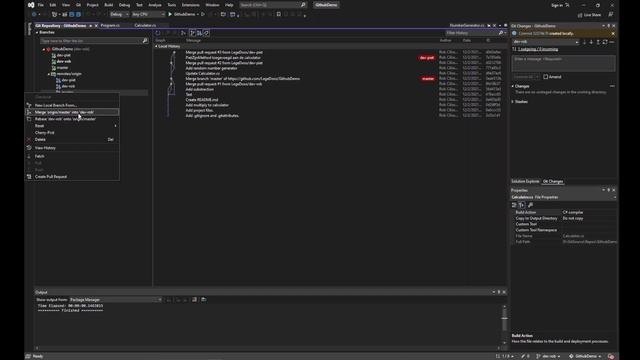Select Rebase 'dev-rob' onto 'origin/master'
The height and width of the screenshot is (360, 640).
[x=72, y=119]
